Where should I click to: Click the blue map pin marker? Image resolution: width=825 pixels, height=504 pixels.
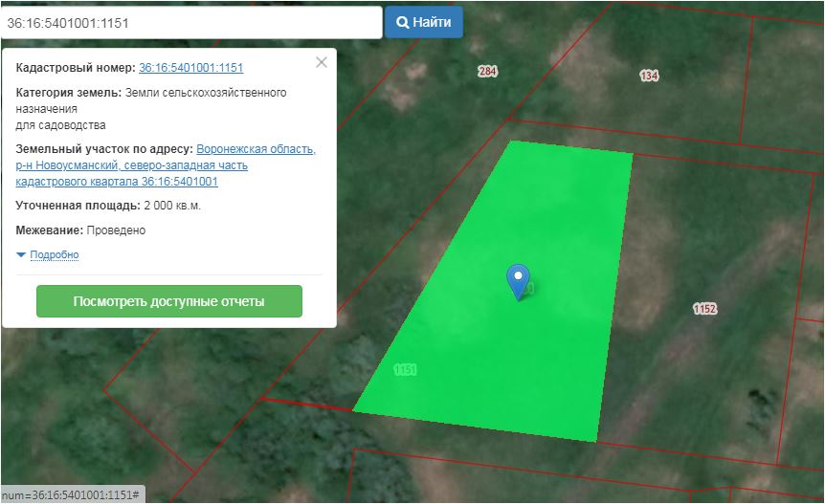[518, 282]
